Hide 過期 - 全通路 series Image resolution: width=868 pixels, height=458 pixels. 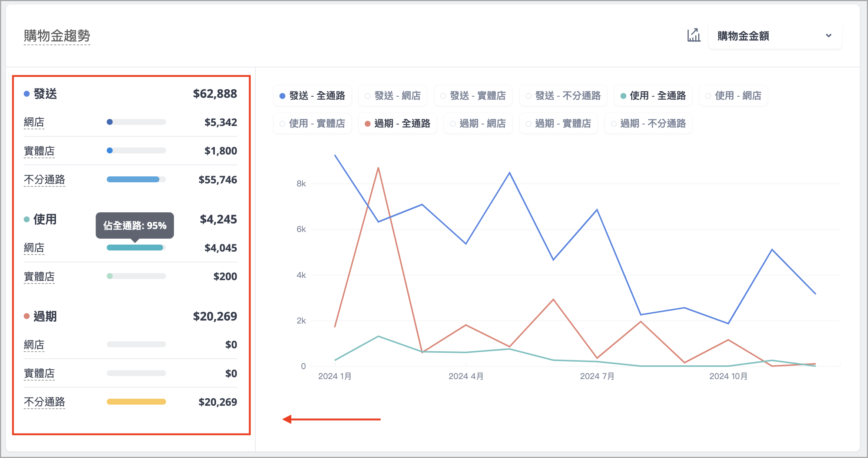(x=398, y=123)
